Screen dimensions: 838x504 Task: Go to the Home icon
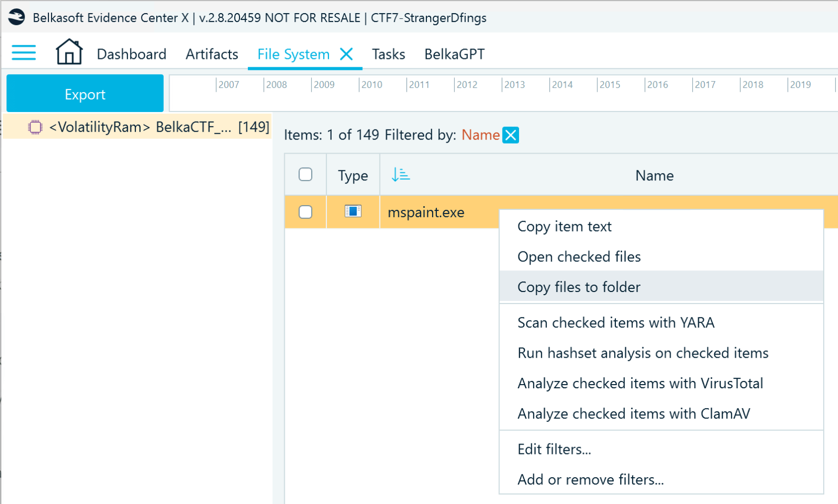point(69,52)
